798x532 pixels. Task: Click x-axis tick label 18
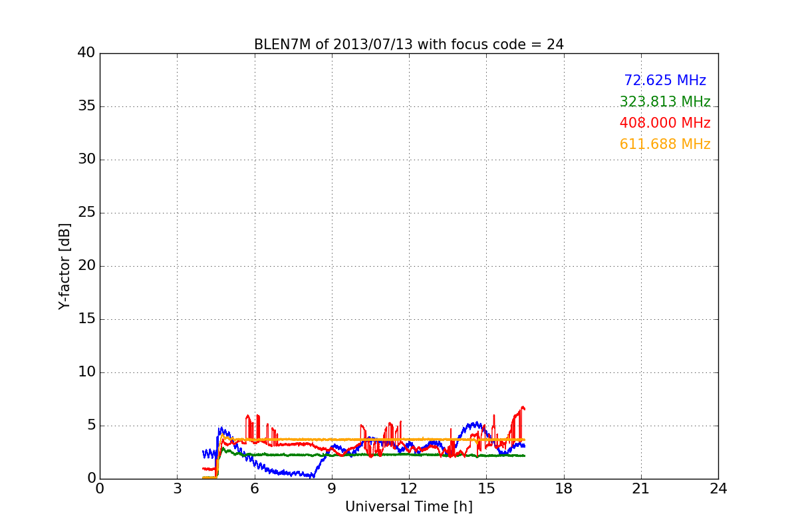click(564, 489)
